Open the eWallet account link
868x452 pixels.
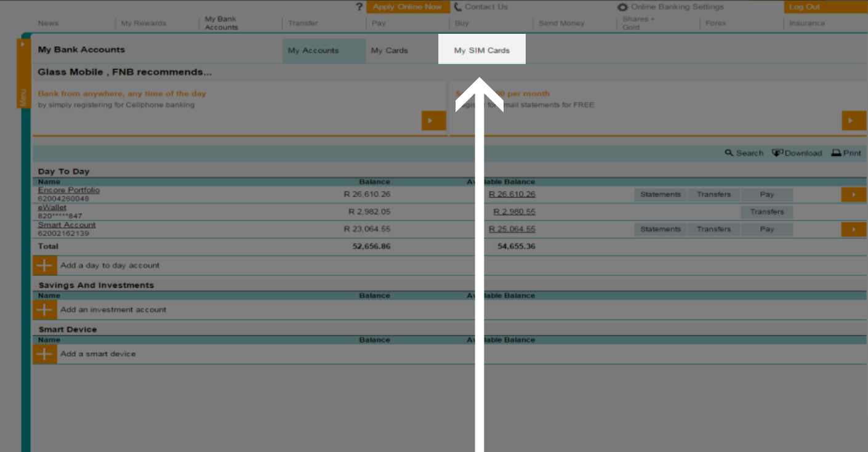click(x=52, y=208)
